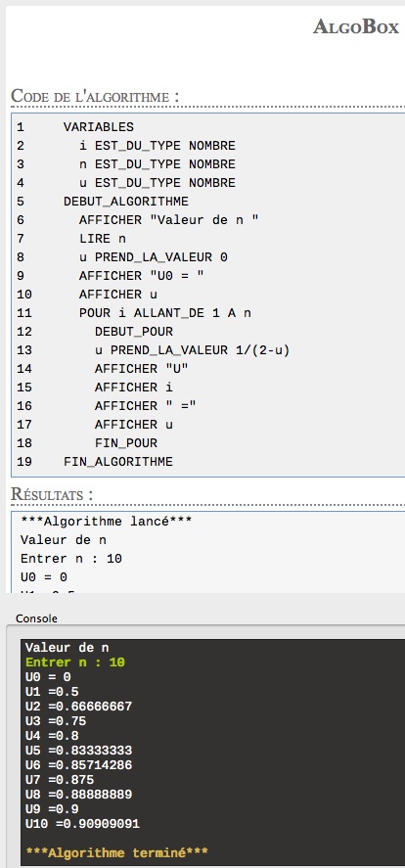405x868 pixels.
Task: Click "***Algorithme terminé***" console message
Action: point(116,853)
